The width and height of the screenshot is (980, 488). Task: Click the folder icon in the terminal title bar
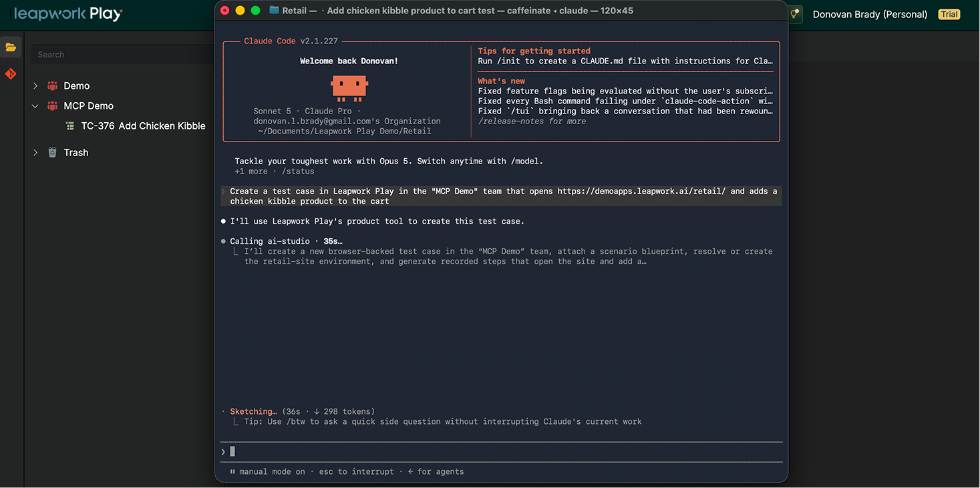(274, 10)
